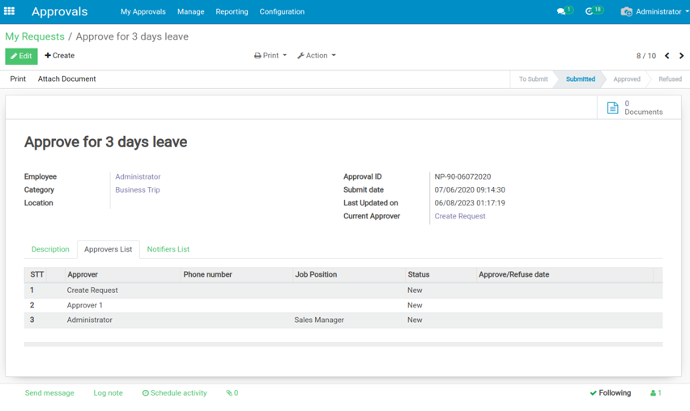Screen dimensions: 690x411
Task: Click the attachments paperclip counter
Action: [x=232, y=393]
